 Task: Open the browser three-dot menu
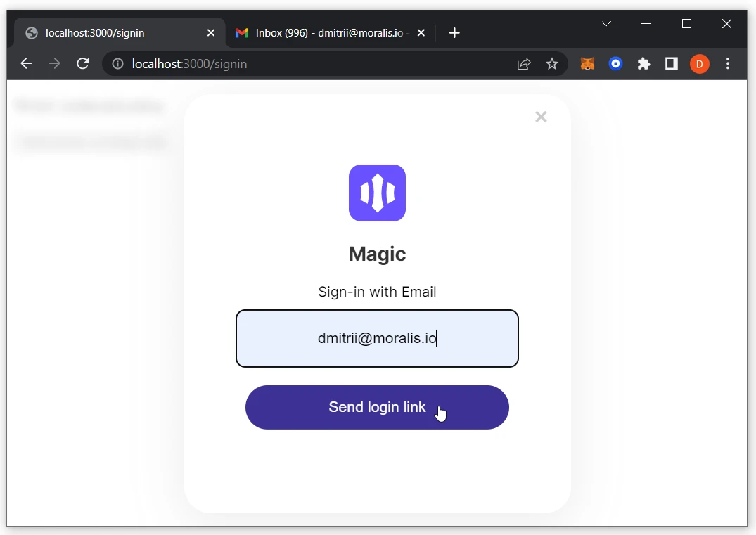(728, 64)
